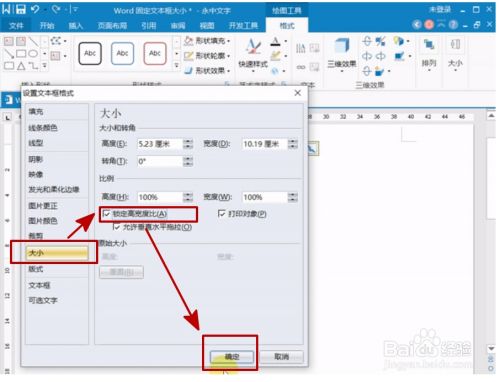Open the 快速样式 quick styles gallery
Image resolution: width=500 pixels, height=382 pixels.
253,55
